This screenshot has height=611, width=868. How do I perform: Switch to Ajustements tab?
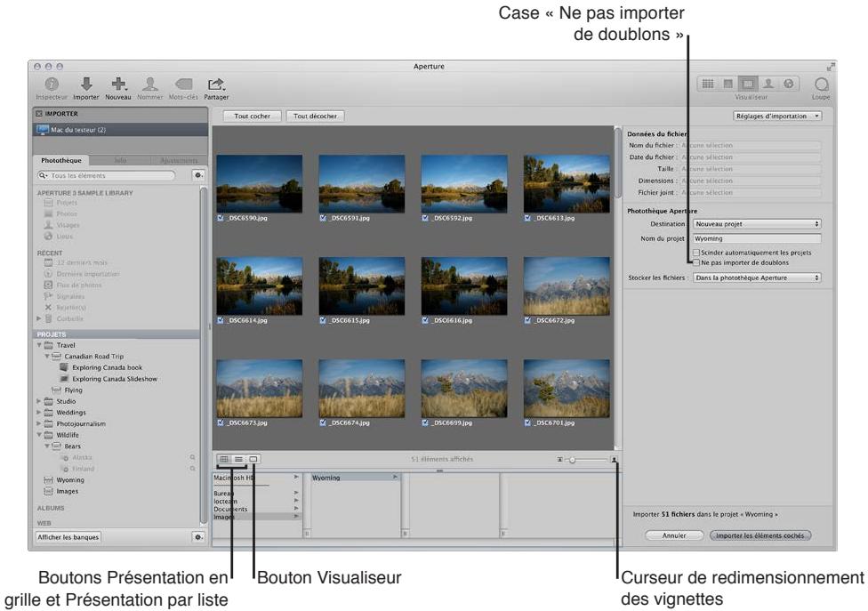pos(179,160)
